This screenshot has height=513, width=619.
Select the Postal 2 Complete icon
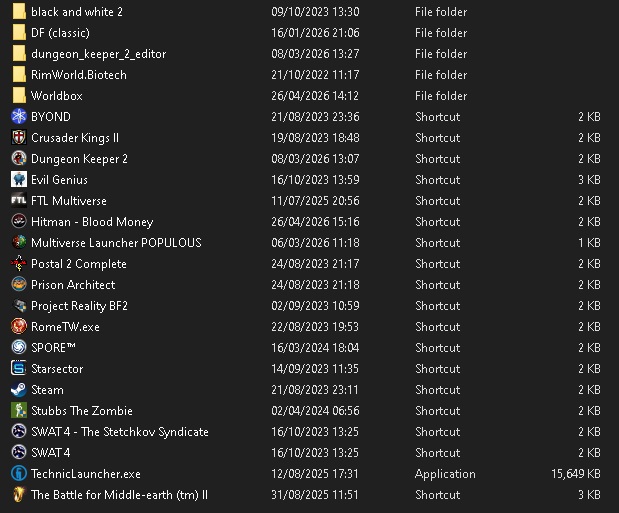(19, 263)
